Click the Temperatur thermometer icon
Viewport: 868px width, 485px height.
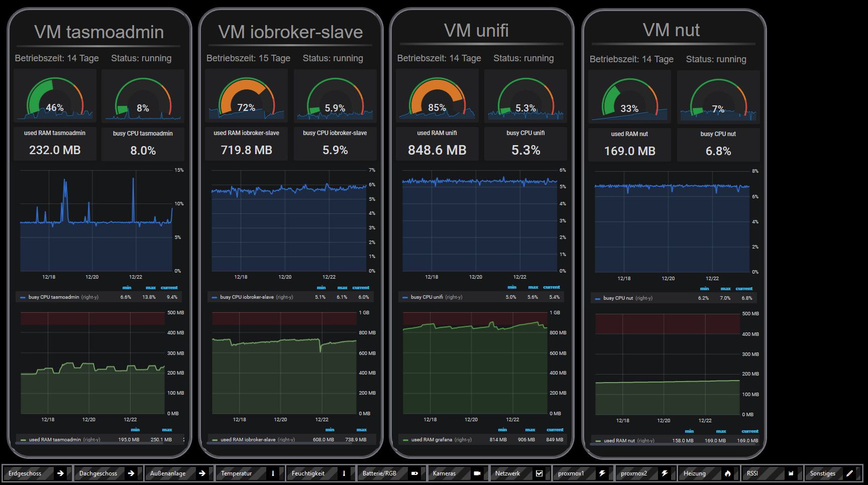click(x=273, y=473)
